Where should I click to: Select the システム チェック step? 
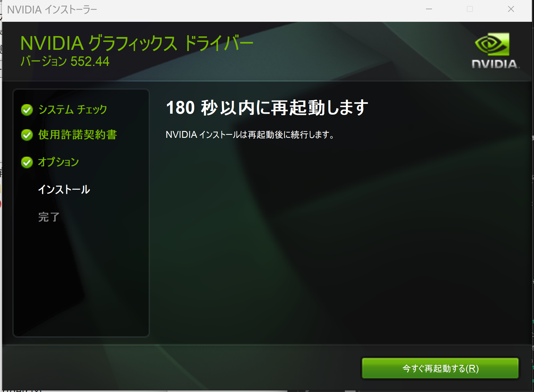(72, 109)
